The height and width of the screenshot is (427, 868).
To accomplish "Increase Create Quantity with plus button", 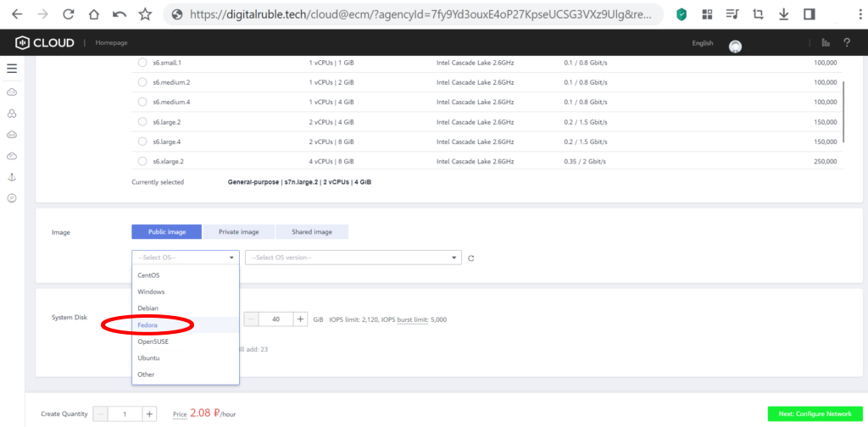I will click(149, 413).
